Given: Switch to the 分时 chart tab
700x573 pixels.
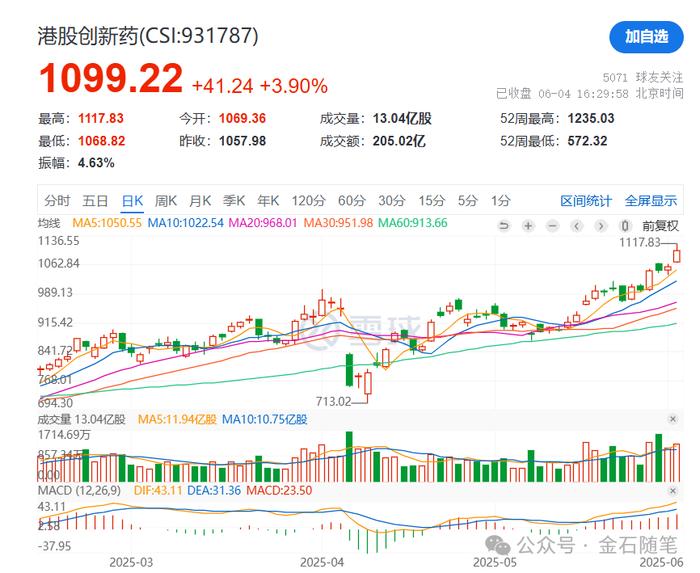Looking at the screenshot, I should [57, 200].
